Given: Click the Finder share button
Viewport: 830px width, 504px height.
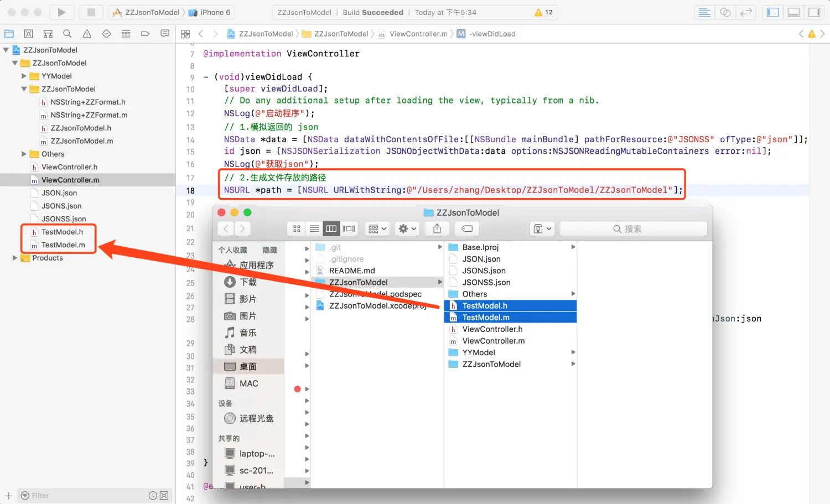Looking at the screenshot, I should point(437,228).
